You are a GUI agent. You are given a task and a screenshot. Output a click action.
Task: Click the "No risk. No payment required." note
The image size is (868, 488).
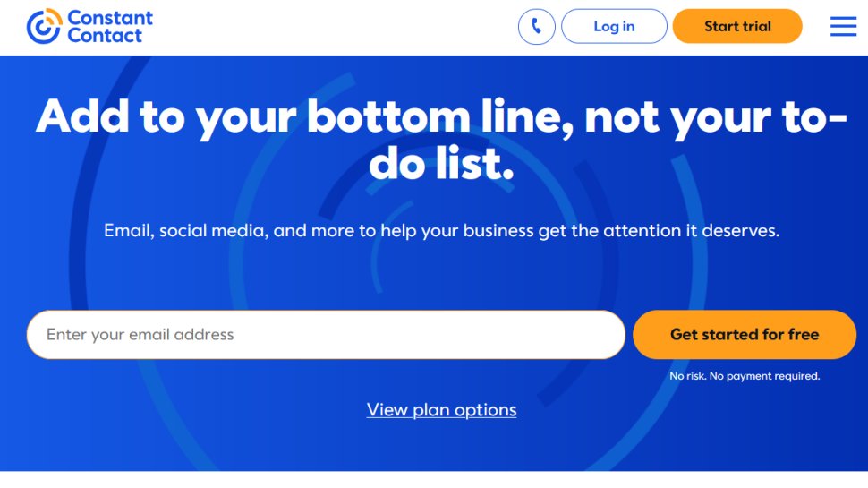(x=745, y=376)
